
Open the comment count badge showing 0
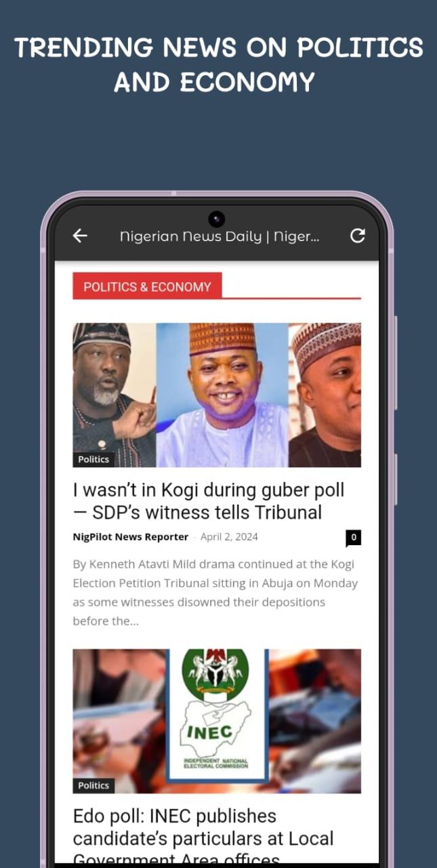[x=353, y=538]
